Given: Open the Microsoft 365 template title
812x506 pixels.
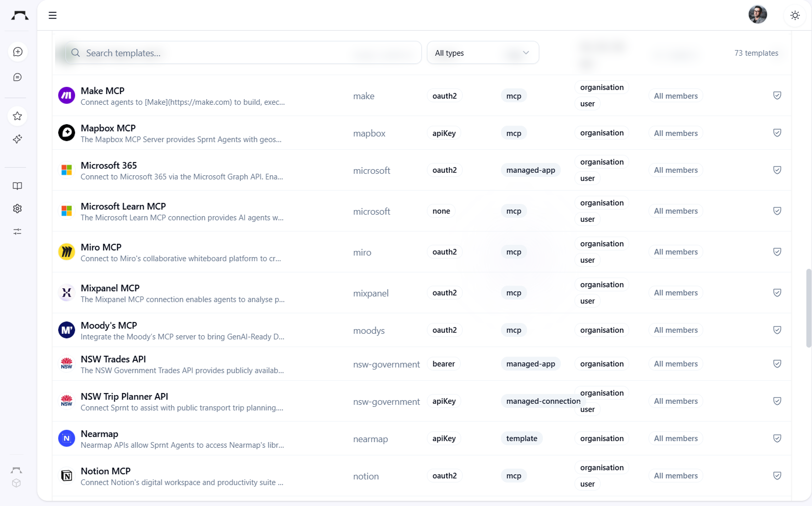Looking at the screenshot, I should point(109,165).
